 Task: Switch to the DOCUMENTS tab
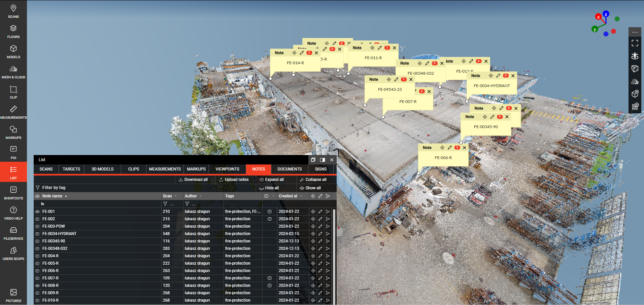tap(289, 169)
